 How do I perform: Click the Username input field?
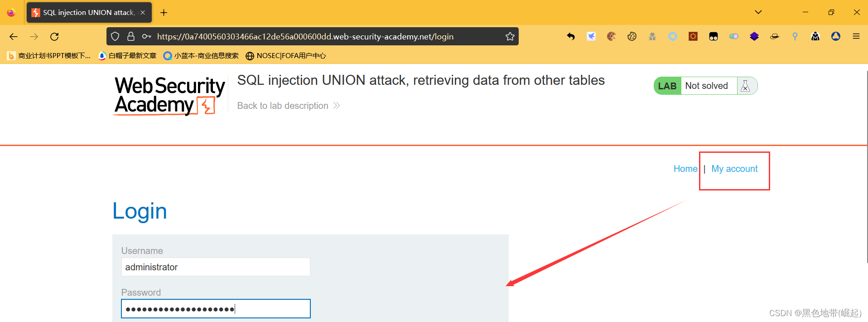(x=216, y=267)
